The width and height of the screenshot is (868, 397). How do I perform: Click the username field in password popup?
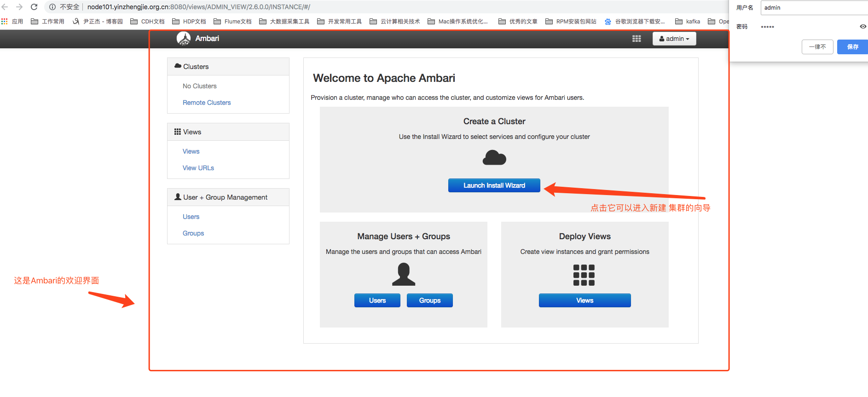tap(814, 8)
